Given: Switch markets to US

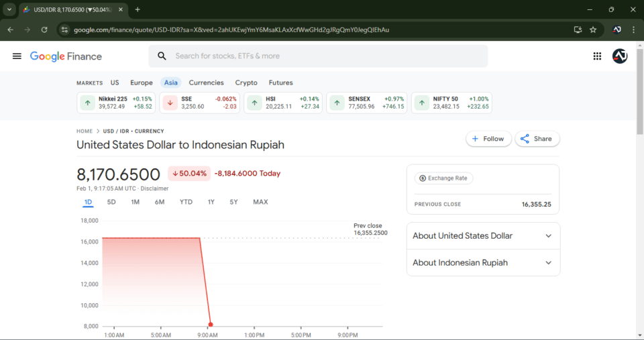Looking at the screenshot, I should click(115, 82).
